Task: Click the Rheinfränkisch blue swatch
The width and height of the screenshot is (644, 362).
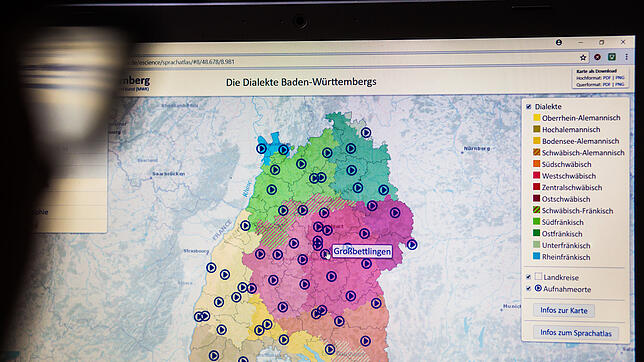Action: click(536, 256)
